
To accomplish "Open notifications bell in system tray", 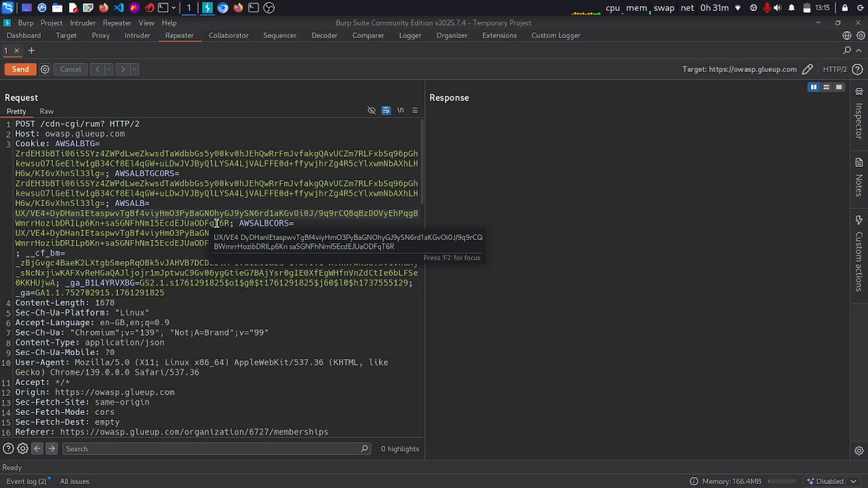I will coord(792,8).
